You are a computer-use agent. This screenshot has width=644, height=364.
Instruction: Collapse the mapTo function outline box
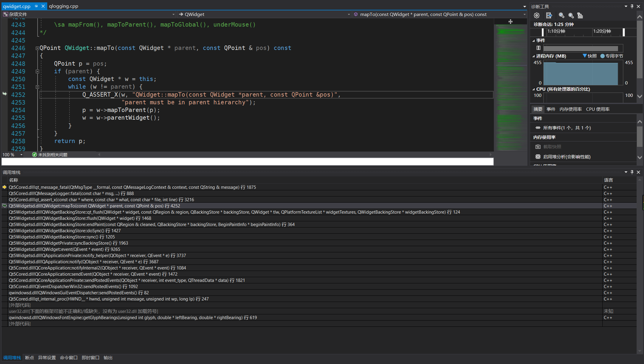click(x=38, y=48)
